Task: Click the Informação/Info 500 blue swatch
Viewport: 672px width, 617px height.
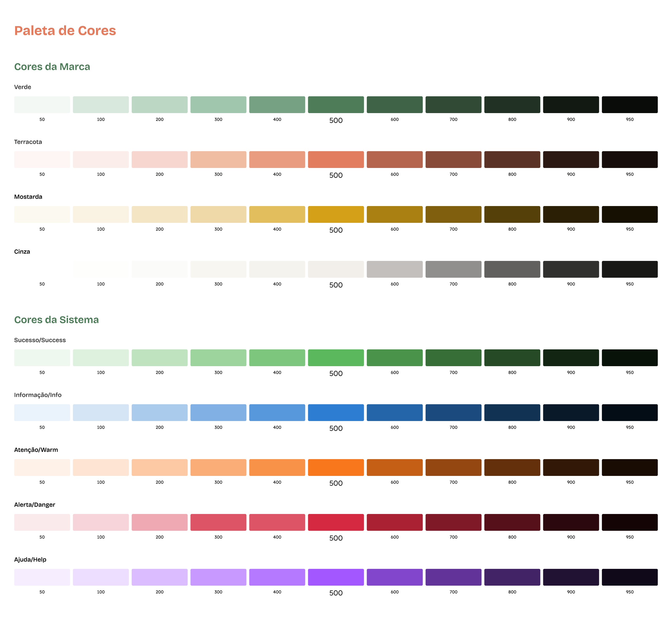Action: (336, 412)
